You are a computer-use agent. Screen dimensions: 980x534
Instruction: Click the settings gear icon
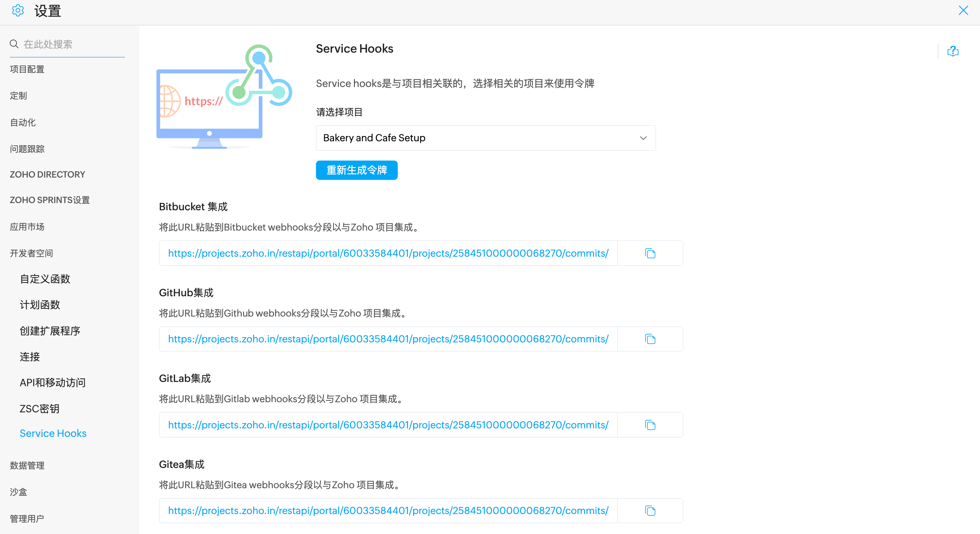pos(18,11)
